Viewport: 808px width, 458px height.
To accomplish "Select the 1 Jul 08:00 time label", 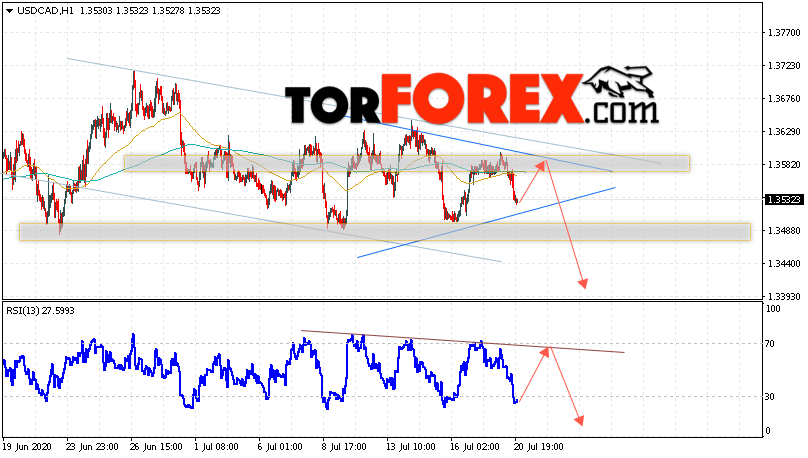I will coord(216,446).
